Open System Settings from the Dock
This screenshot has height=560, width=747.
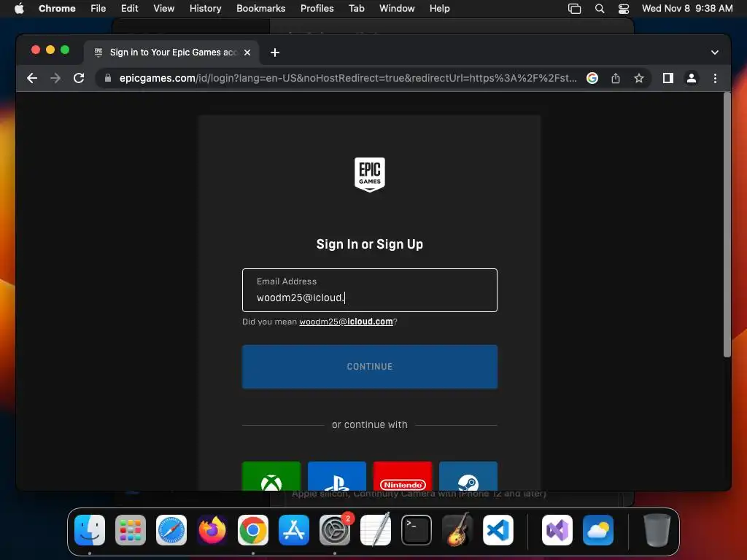335,530
